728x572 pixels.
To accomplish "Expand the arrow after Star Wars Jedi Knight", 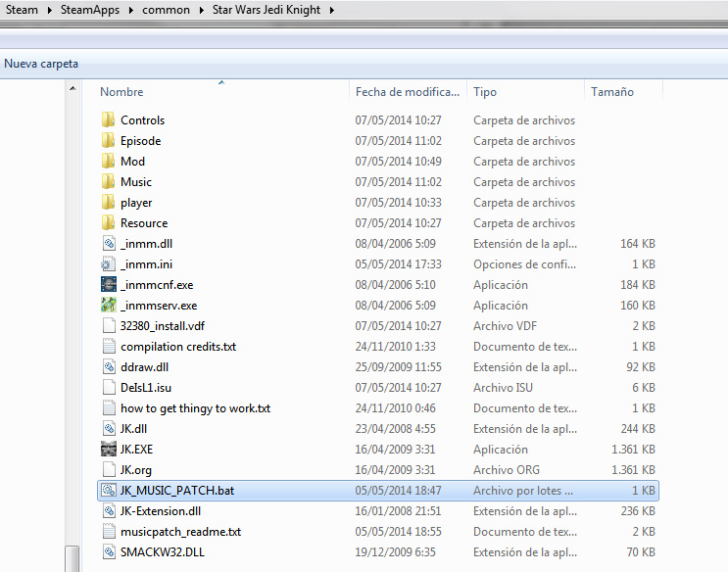I will coord(332,10).
